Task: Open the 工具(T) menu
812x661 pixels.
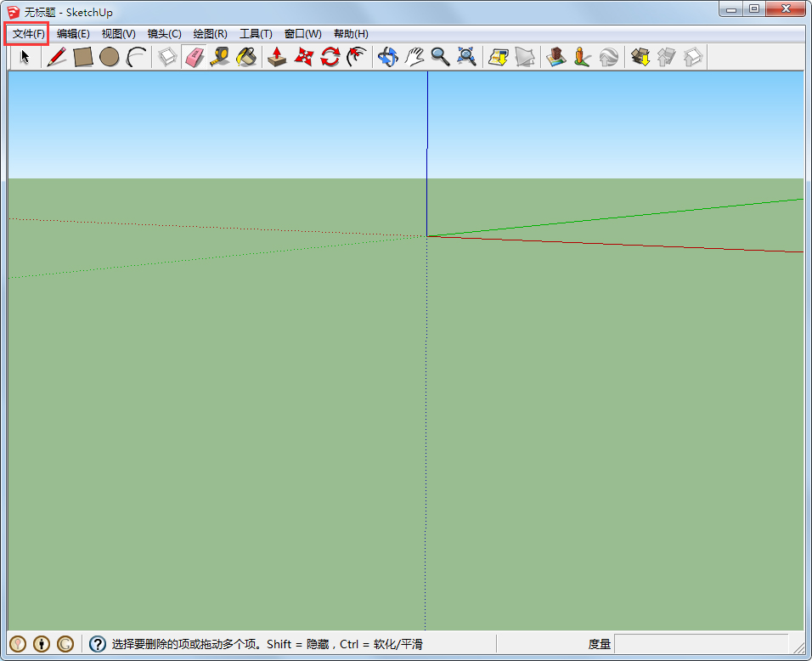Action: coord(256,34)
